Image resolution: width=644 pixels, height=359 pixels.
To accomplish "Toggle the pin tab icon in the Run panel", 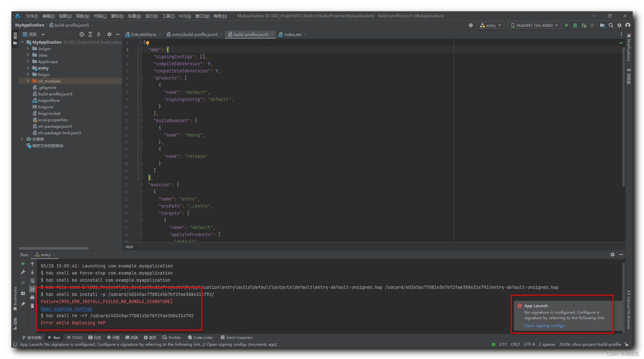I will tap(23, 304).
